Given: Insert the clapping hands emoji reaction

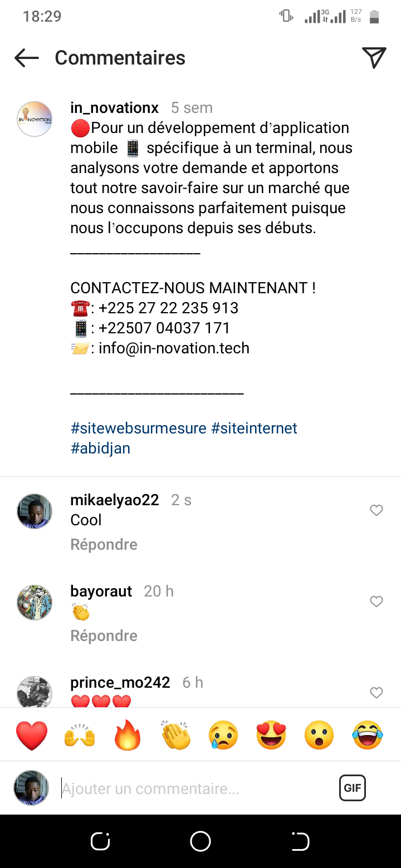Looking at the screenshot, I should tap(176, 735).
